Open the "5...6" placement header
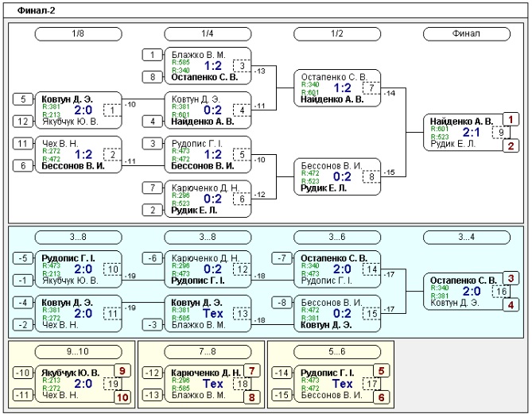This screenshot has height=414, width=532. (x=337, y=351)
